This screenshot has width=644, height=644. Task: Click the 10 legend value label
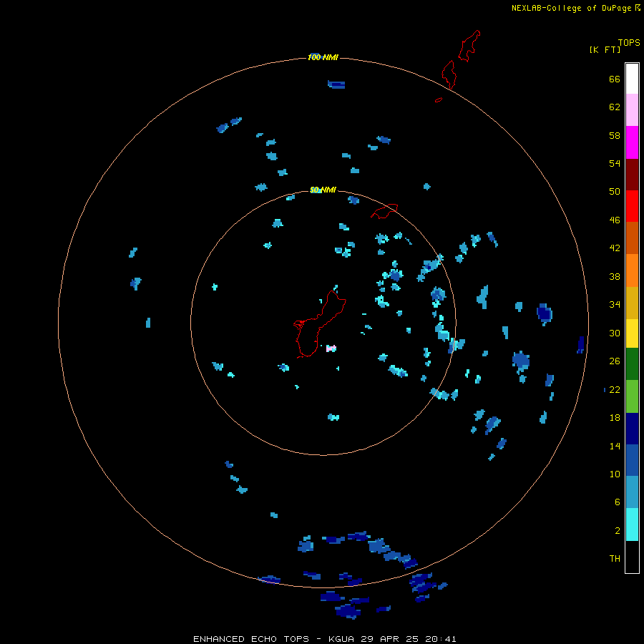click(615, 474)
